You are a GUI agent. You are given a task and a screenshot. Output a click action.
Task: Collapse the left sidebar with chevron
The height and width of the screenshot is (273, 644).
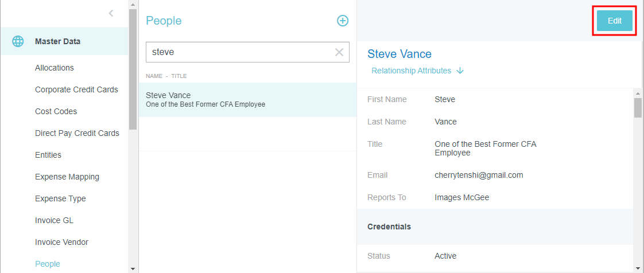[x=111, y=13]
